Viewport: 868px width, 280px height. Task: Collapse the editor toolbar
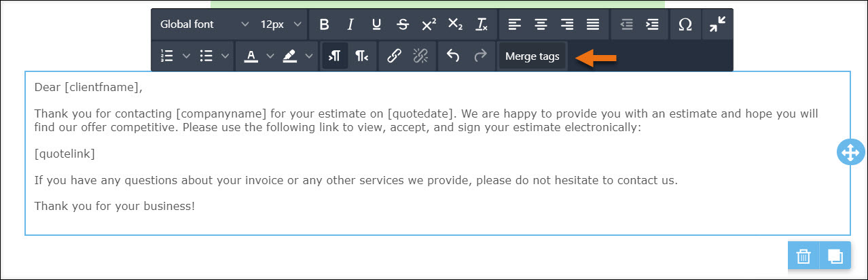coord(717,24)
